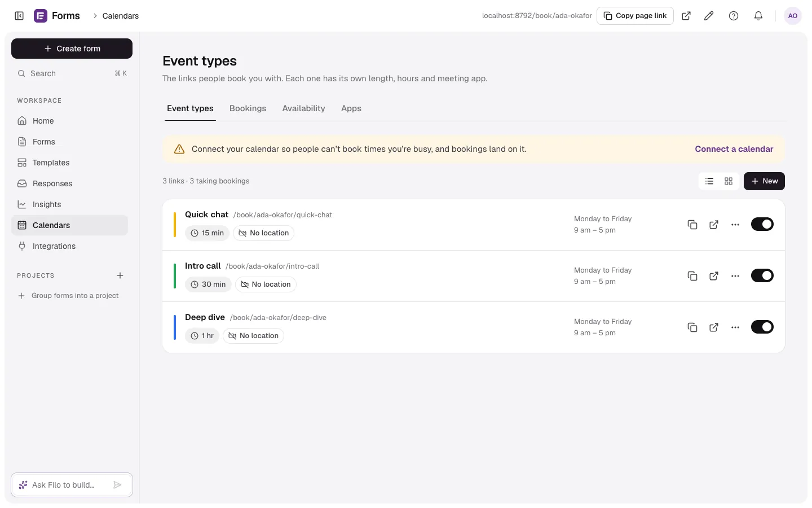Open more options for Deep dive
812x508 pixels.
pyautogui.click(x=735, y=327)
